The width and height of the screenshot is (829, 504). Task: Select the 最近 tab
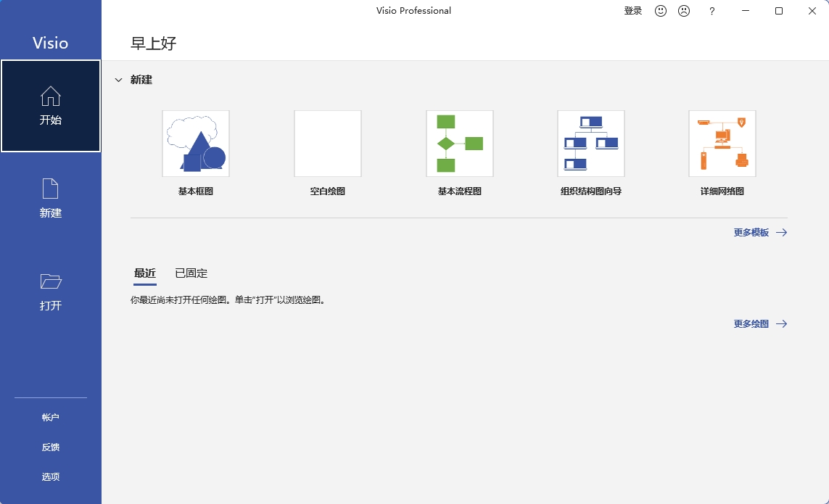pyautogui.click(x=145, y=273)
